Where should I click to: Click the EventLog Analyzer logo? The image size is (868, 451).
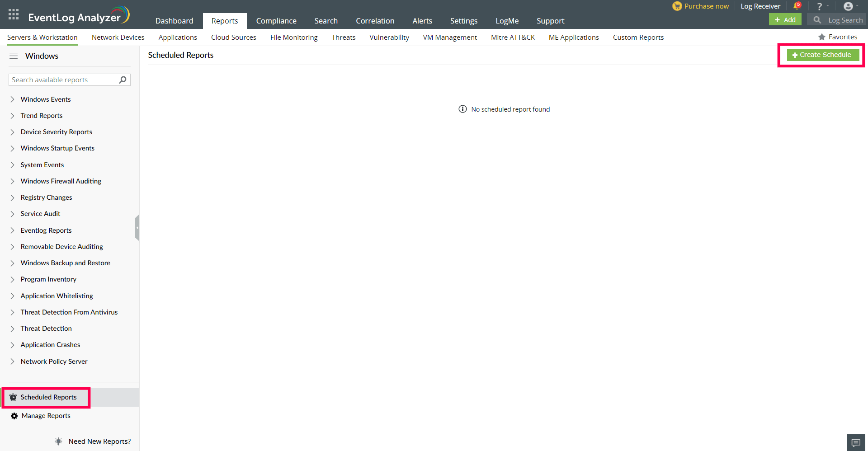(79, 16)
